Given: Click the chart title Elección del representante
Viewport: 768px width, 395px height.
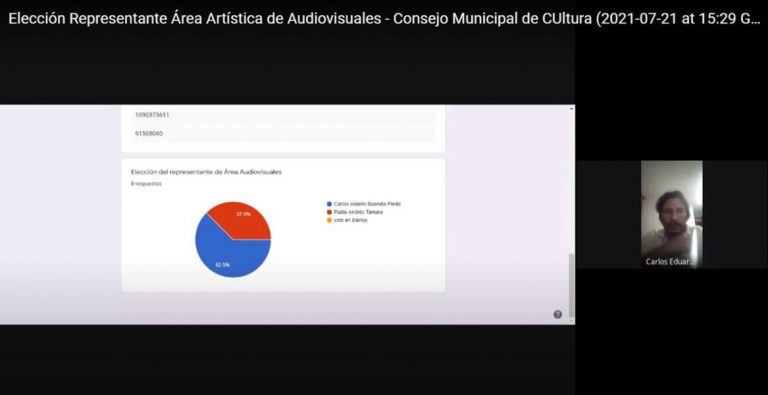Looking at the screenshot, I should click(x=206, y=173).
